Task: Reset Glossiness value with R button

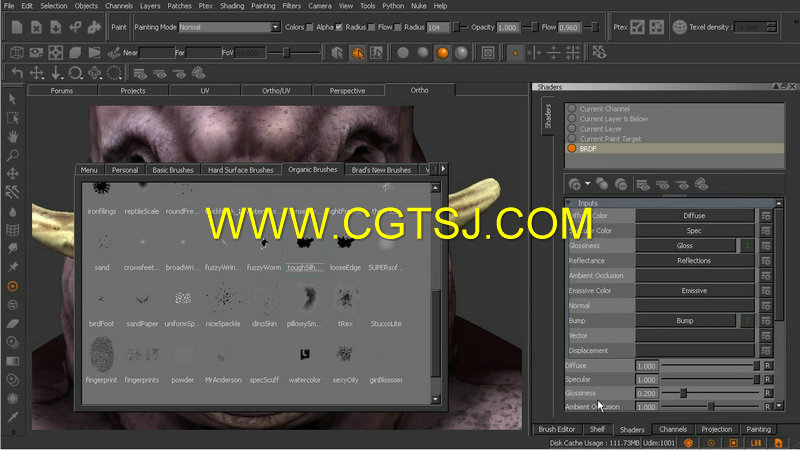Action: [x=767, y=393]
